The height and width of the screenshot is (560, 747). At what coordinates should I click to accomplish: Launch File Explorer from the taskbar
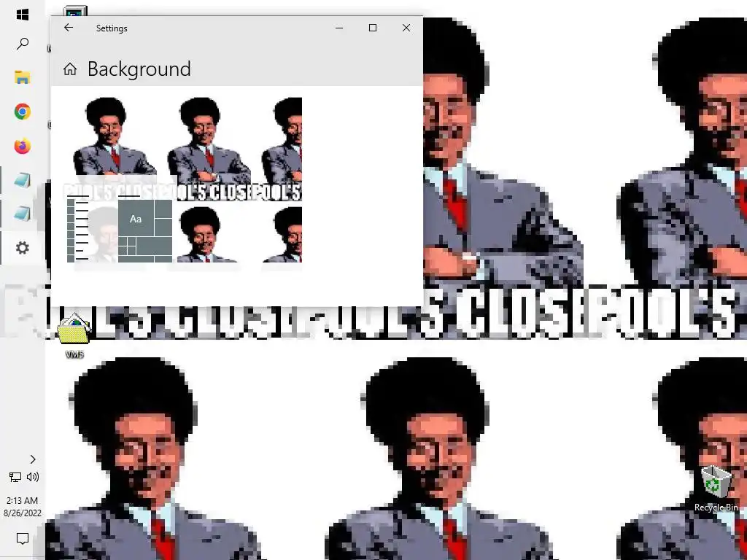pyautogui.click(x=23, y=77)
